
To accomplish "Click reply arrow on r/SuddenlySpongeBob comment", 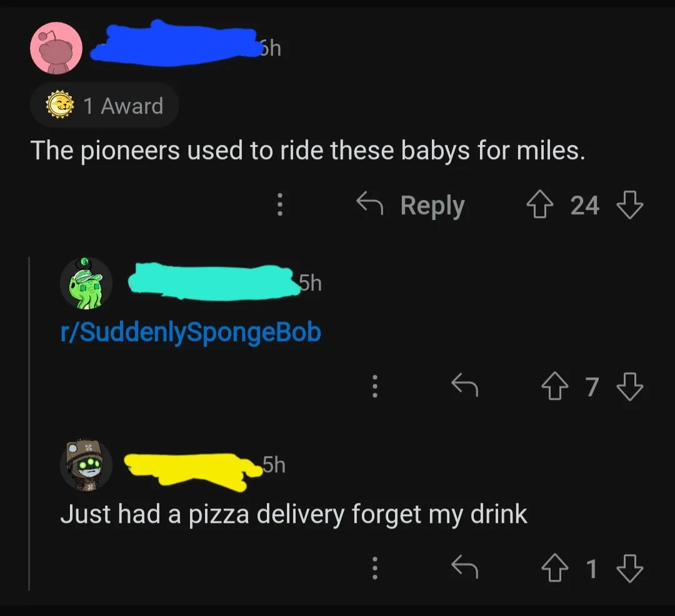I will tap(465, 385).
